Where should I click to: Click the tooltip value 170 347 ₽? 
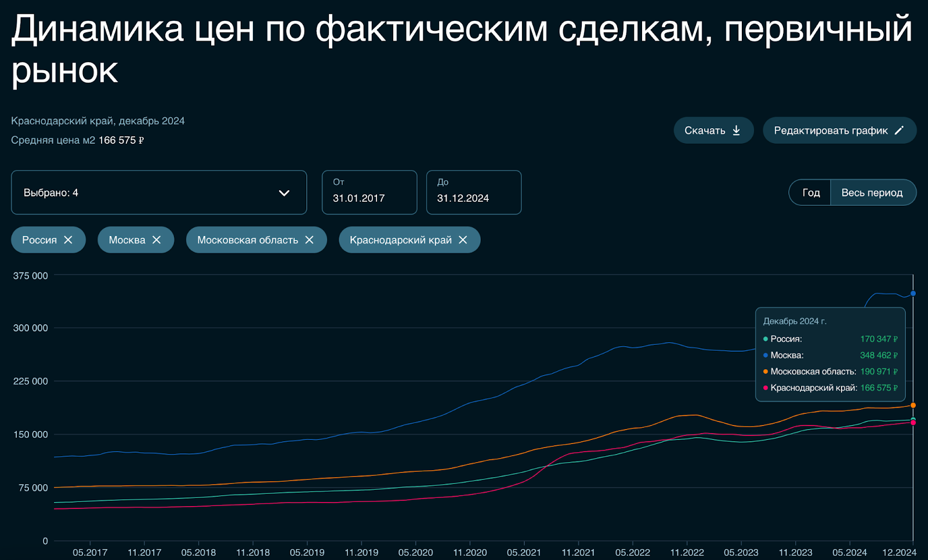coord(879,339)
